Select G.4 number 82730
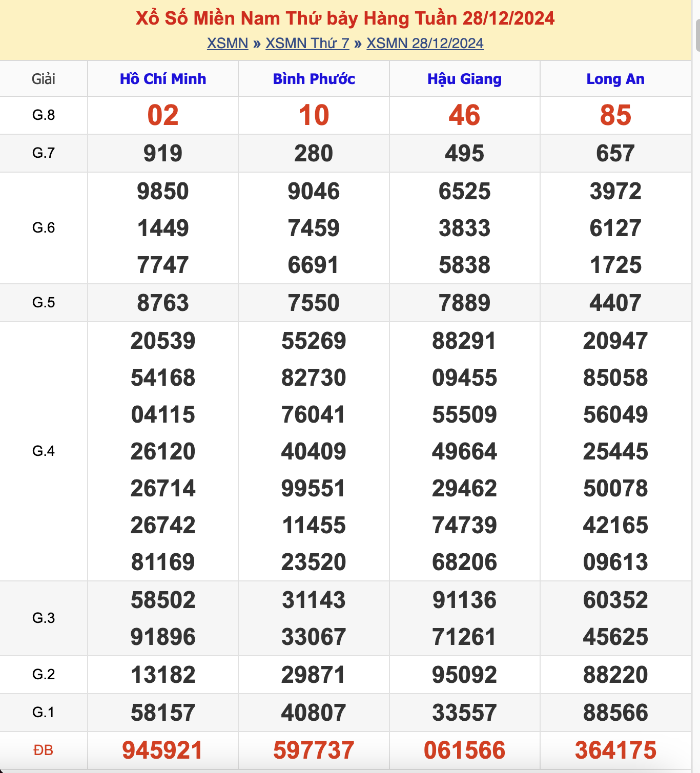 (314, 378)
